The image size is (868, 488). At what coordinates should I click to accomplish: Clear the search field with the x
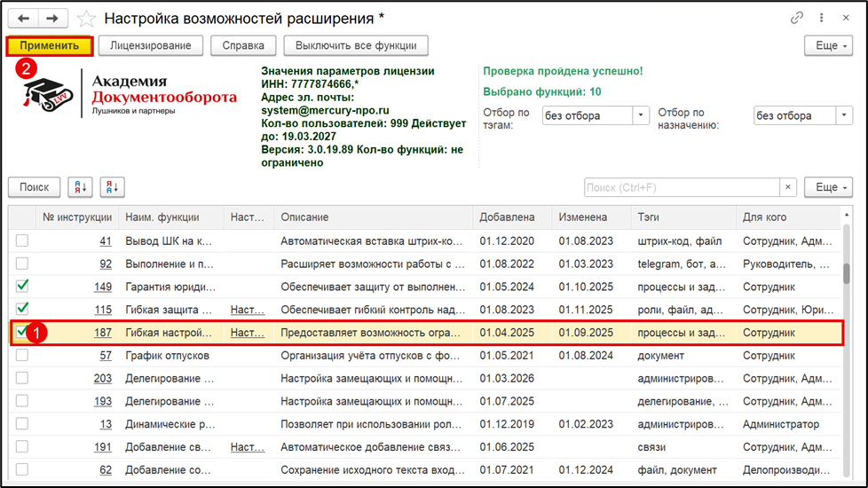788,187
